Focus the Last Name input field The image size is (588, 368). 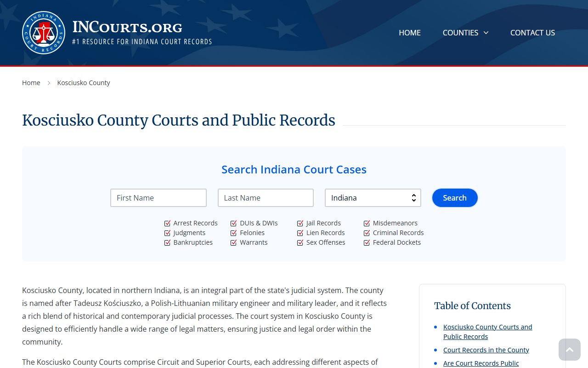pyautogui.click(x=266, y=198)
